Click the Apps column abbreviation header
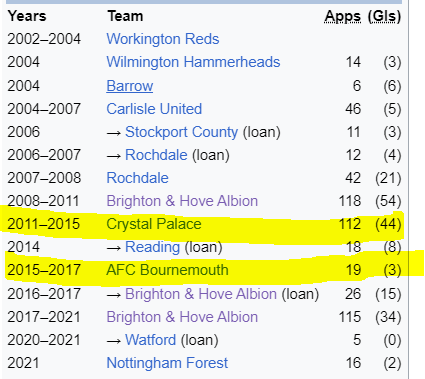This screenshot has height=379, width=425. tap(343, 16)
